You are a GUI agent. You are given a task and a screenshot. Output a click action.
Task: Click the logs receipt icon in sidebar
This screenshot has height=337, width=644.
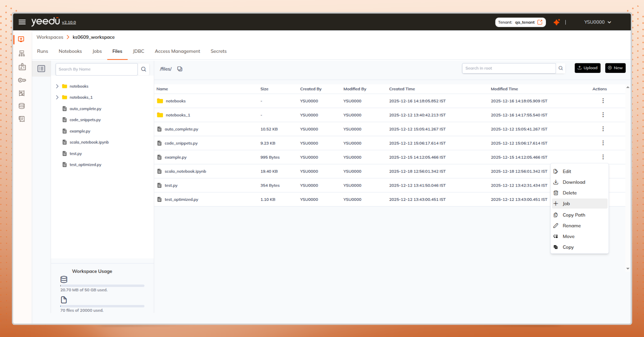coord(22,119)
